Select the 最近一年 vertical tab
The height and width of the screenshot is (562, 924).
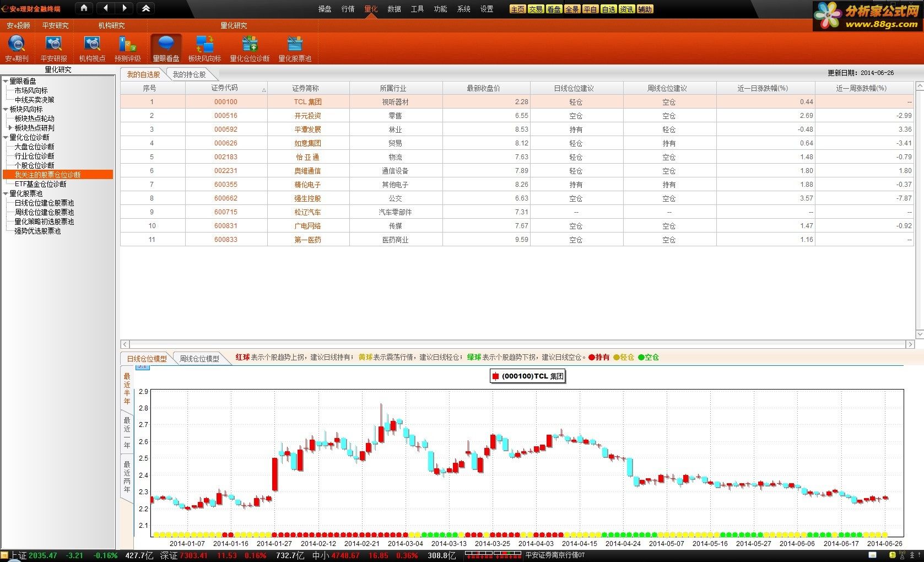point(127,433)
